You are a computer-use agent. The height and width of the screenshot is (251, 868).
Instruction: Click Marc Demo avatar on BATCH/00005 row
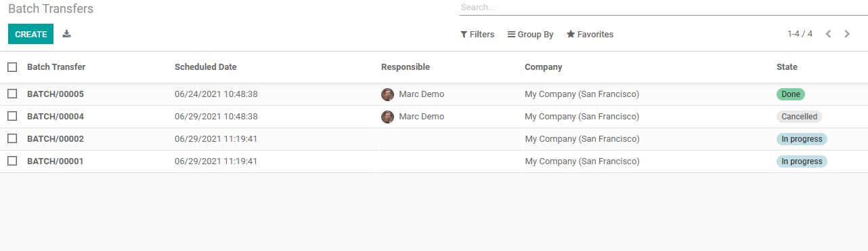pyautogui.click(x=387, y=94)
